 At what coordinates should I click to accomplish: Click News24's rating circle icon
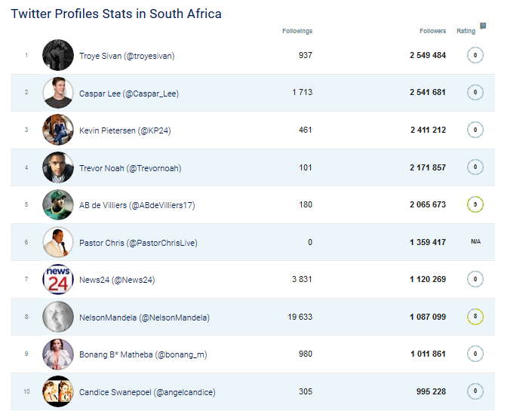click(475, 279)
